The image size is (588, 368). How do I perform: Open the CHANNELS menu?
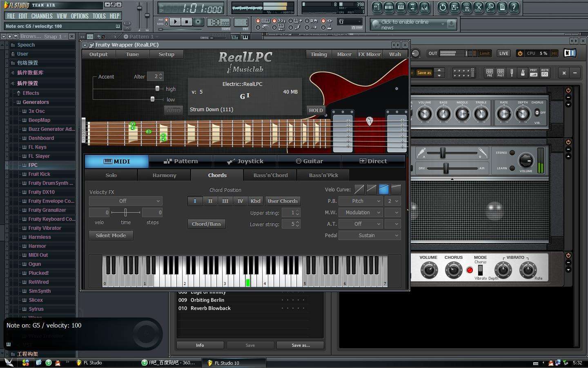coord(42,16)
